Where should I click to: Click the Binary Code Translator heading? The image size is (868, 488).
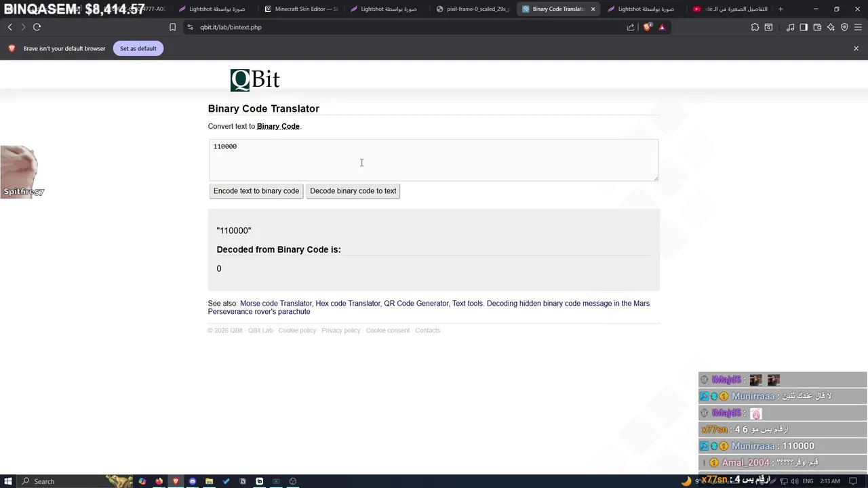[x=264, y=108]
